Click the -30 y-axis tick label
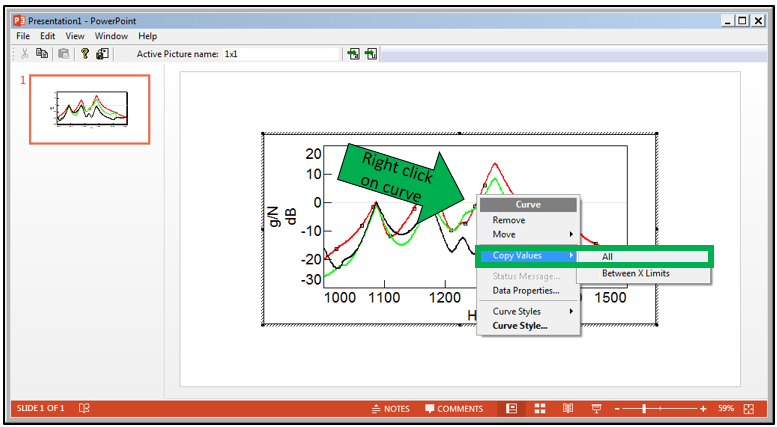Viewport: 777px width, 427px height. pos(311,279)
